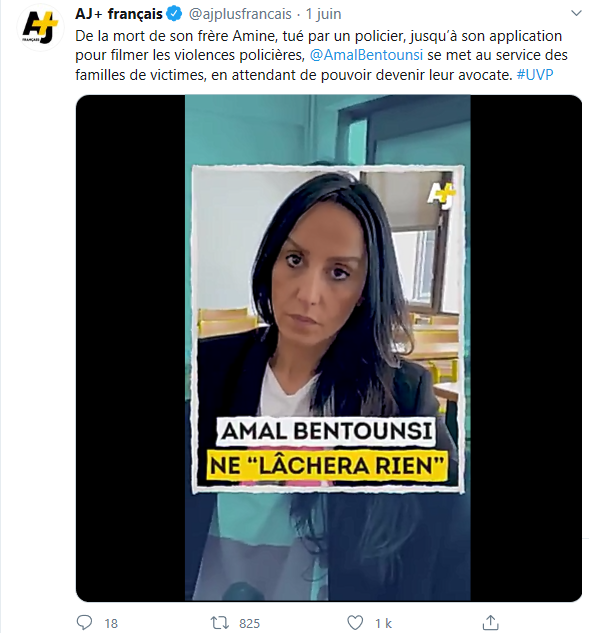Screen dimensions: 589x633
Task: Share the tweet with the upload arrow icon
Action: click(490, 622)
